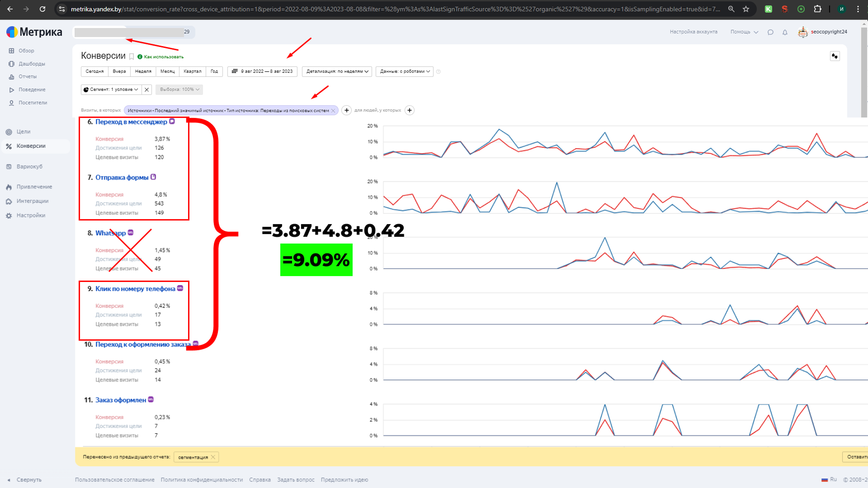This screenshot has width=868, height=488.
Task: Select the Квартал period tab
Action: (x=192, y=71)
